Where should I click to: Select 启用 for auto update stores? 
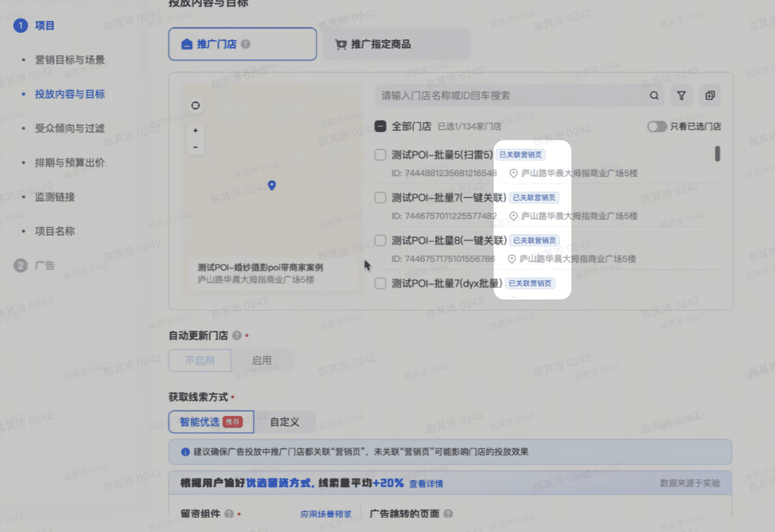point(261,360)
